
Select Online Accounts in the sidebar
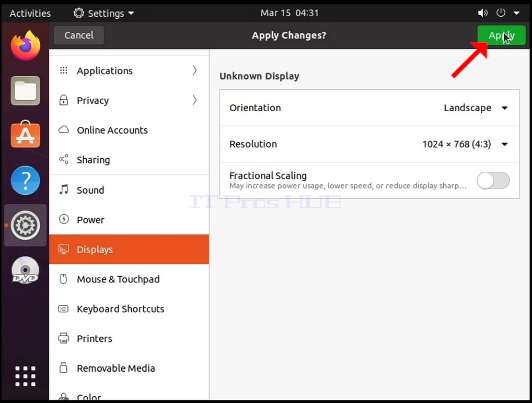point(129,130)
